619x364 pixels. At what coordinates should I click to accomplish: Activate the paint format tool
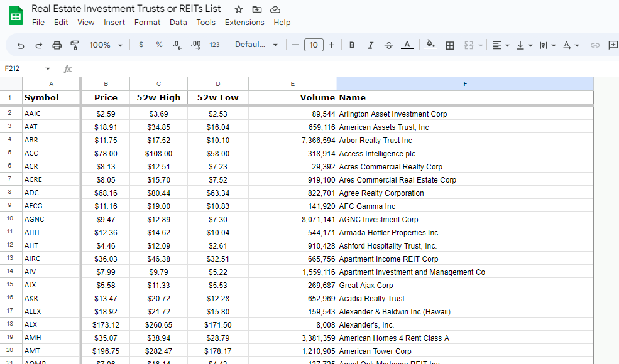pos(74,45)
